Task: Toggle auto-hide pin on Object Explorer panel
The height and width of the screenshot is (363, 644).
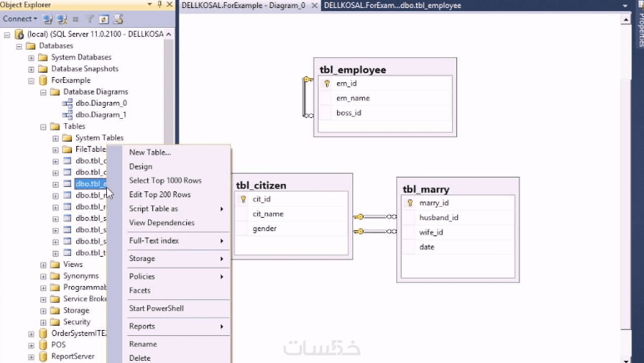Action: [160, 4]
